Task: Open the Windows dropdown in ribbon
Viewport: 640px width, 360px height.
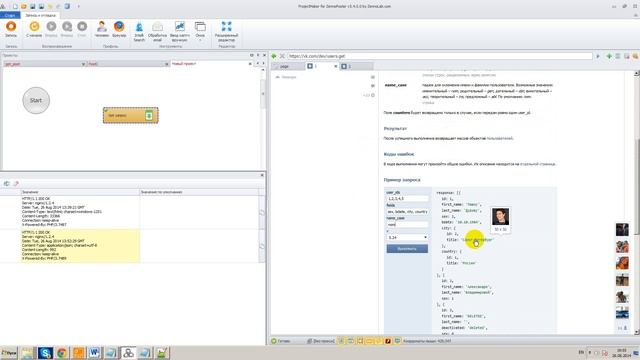Action: [200, 32]
